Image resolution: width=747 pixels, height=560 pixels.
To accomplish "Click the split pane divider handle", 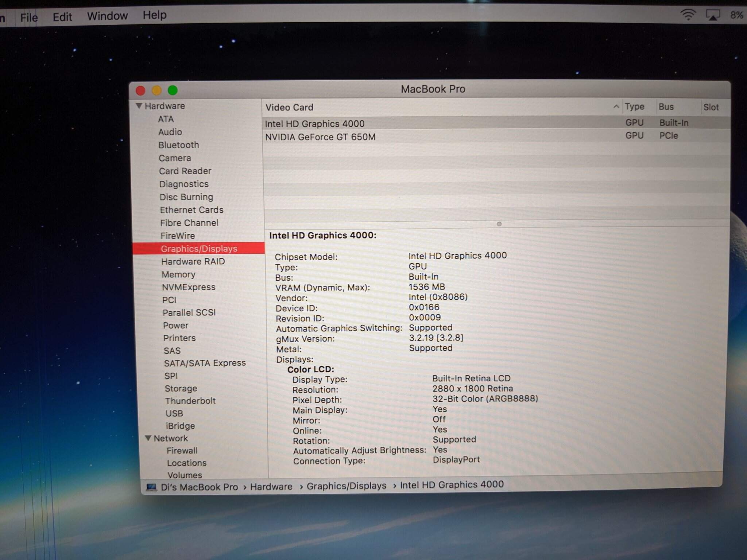I will point(499,224).
